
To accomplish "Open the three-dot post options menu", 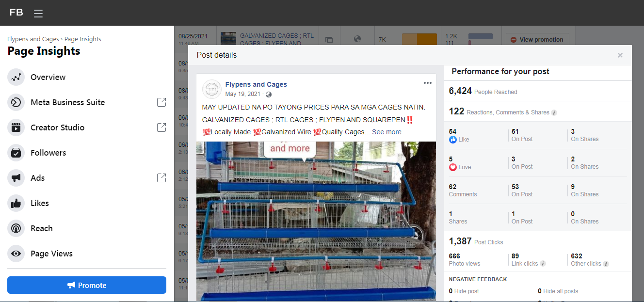I will click(427, 83).
